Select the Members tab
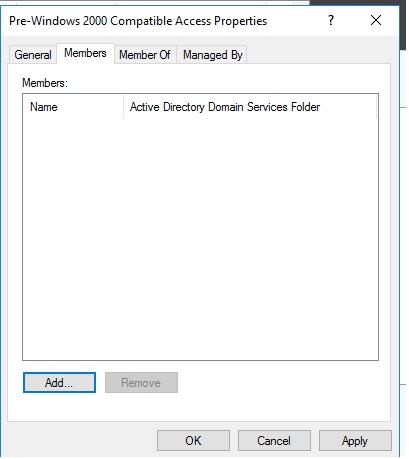This screenshot has width=409, height=459. [x=85, y=53]
